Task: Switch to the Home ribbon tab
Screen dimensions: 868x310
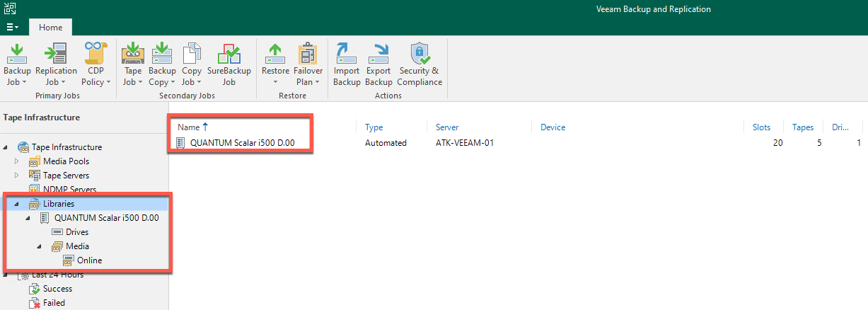Action: 50,28
